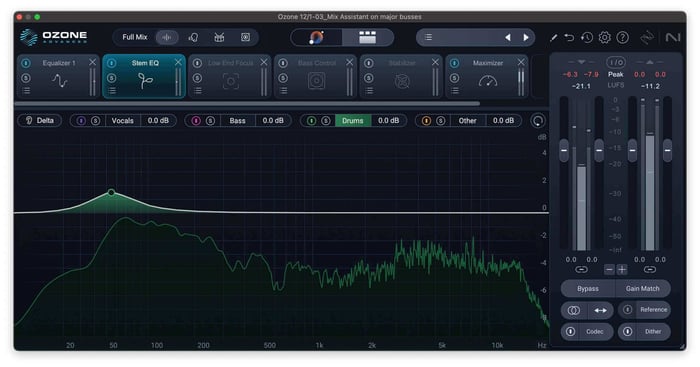Image resolution: width=700 pixels, height=367 pixels.
Task: Enable the Stabilizer module power button
Action: [369, 63]
